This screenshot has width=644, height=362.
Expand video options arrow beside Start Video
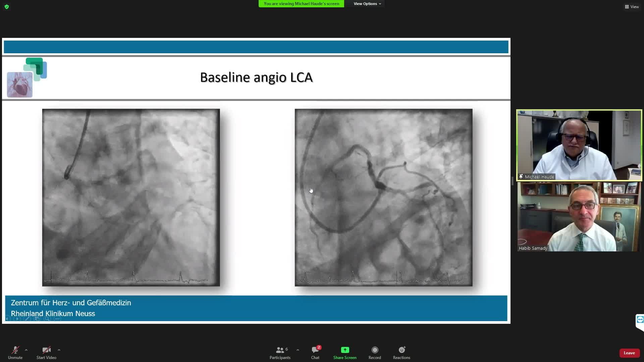pos(59,350)
